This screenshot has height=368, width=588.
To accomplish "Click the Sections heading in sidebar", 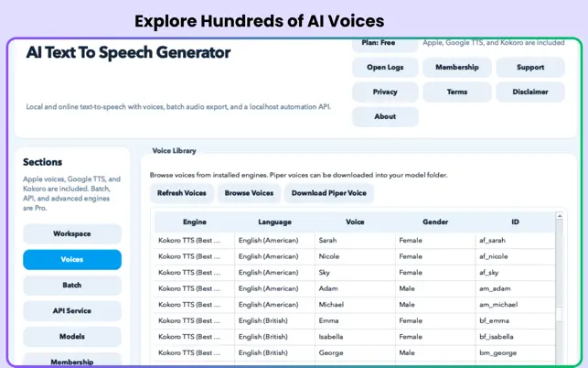I will (x=42, y=162).
